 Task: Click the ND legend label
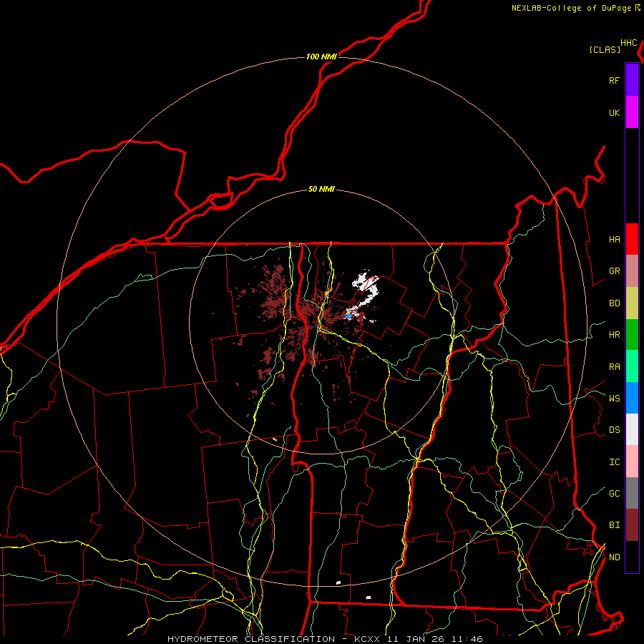(x=614, y=557)
